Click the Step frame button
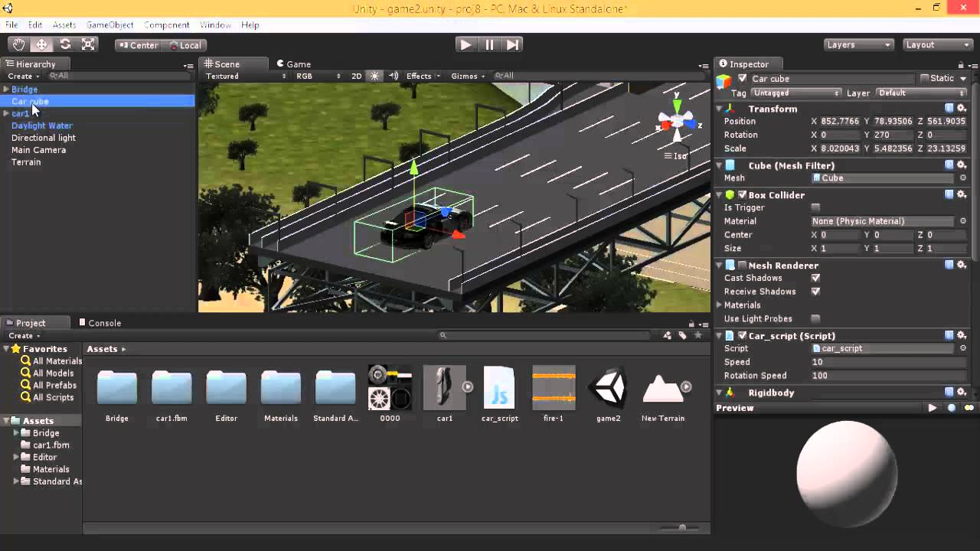This screenshot has width=980, height=551. [513, 45]
